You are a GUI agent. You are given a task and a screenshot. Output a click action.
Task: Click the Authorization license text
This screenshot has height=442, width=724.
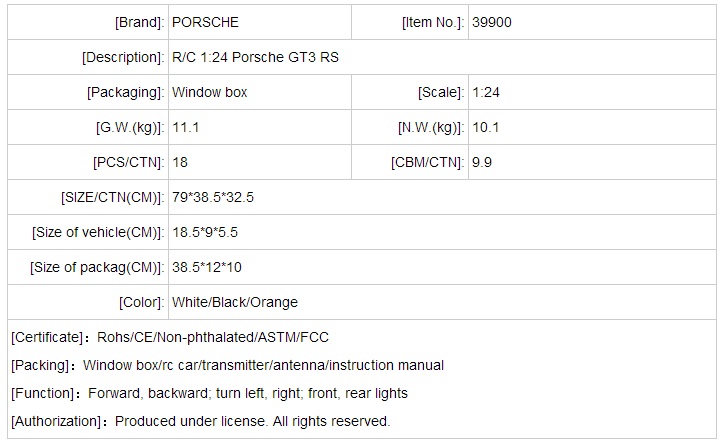pyautogui.click(x=201, y=421)
